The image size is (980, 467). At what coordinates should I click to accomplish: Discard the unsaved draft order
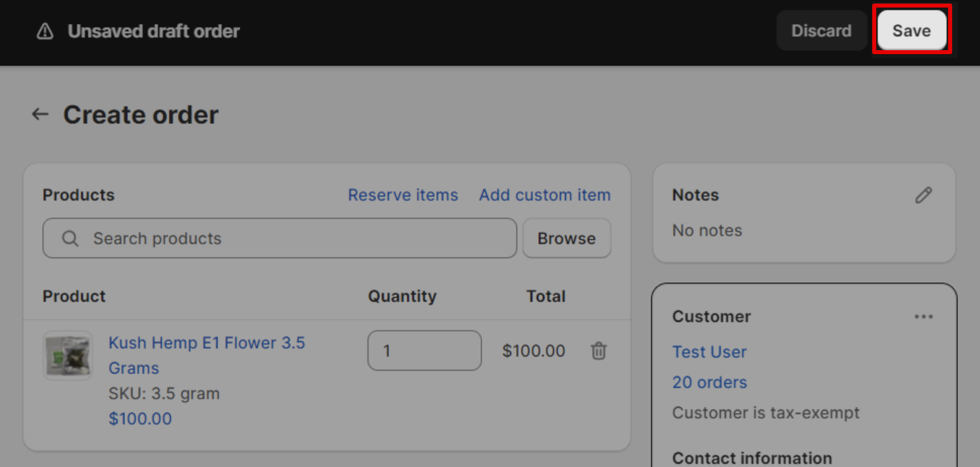click(x=821, y=30)
